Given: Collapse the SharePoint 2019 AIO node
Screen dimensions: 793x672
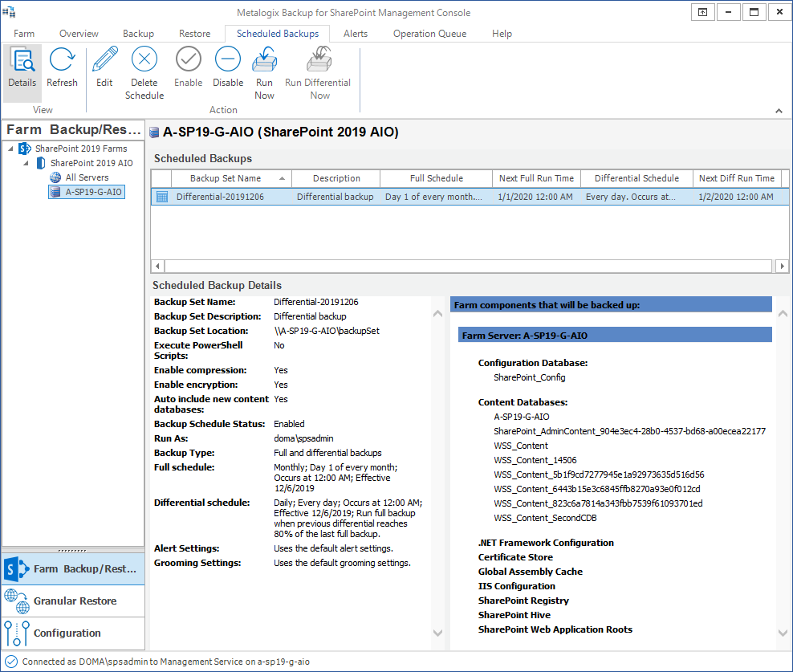Looking at the screenshot, I should tap(26, 163).
